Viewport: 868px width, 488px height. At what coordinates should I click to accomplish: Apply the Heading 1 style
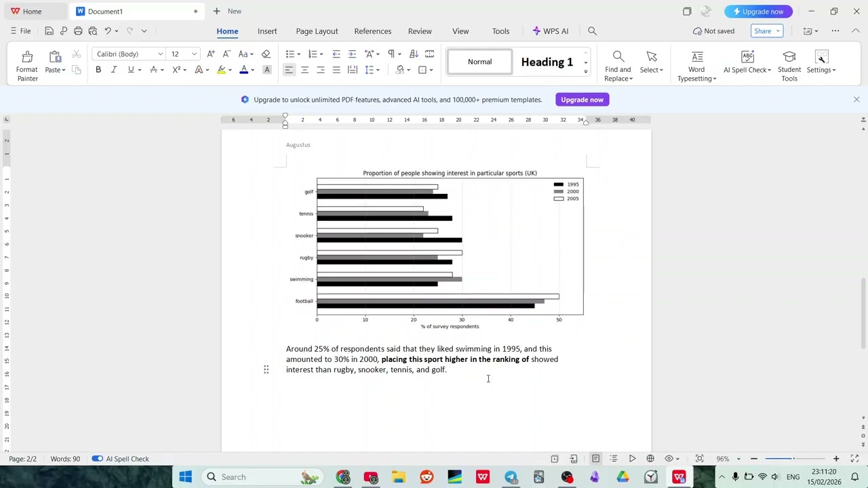[547, 62]
